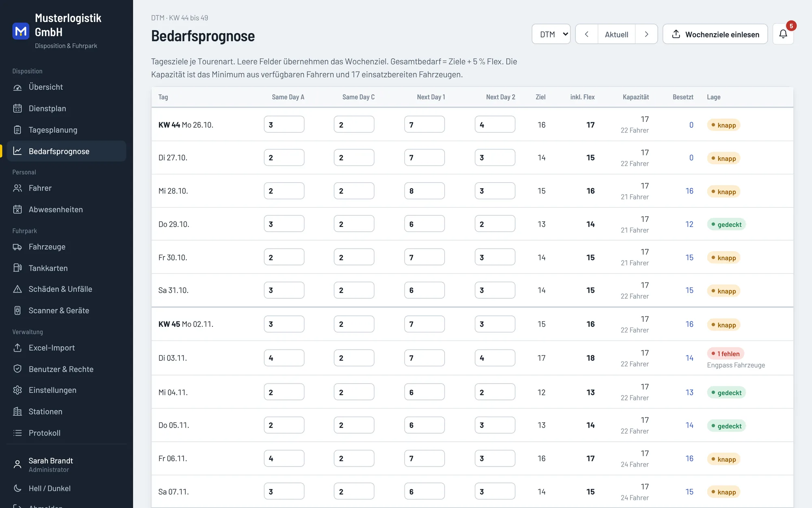Click gedeckt badge for Mi 04.11.
Viewport: 812px width, 508px height.
(x=726, y=393)
